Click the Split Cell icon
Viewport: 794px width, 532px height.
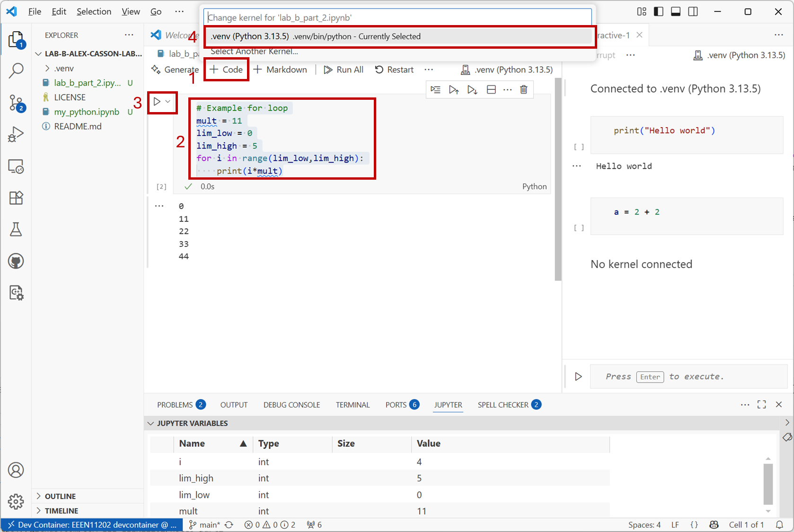click(491, 89)
